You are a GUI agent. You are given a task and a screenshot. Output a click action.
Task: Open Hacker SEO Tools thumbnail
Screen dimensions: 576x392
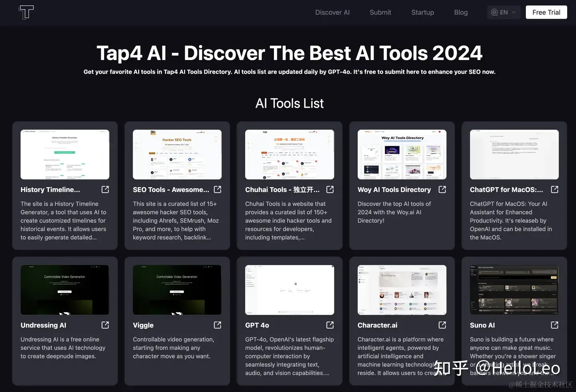pyautogui.click(x=177, y=154)
